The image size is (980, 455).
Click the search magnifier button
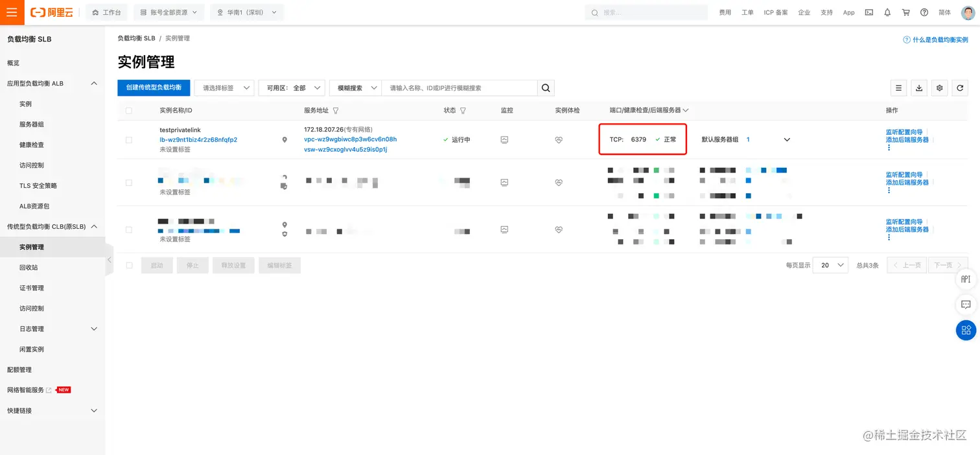546,88
